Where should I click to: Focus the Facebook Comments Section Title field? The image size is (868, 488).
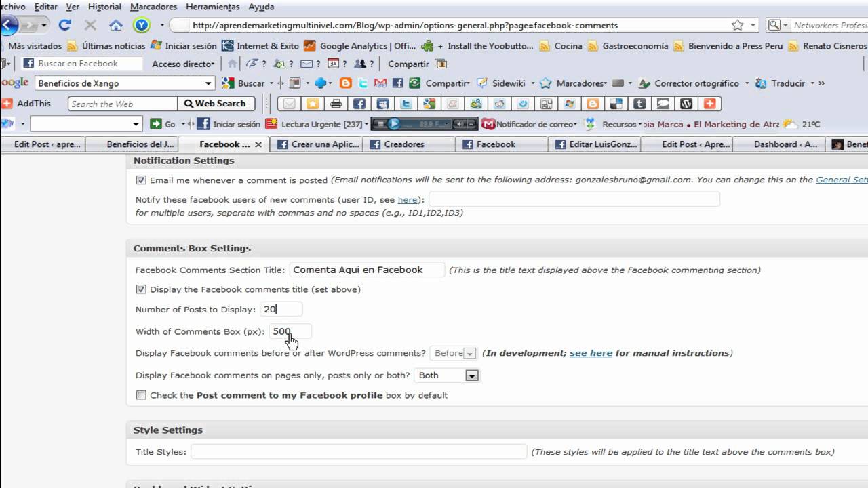[367, 270]
